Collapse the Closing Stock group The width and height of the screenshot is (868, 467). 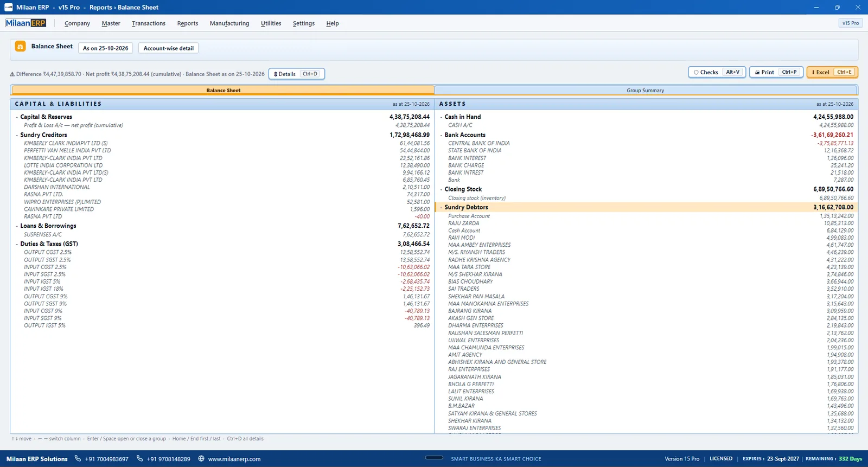pos(441,189)
